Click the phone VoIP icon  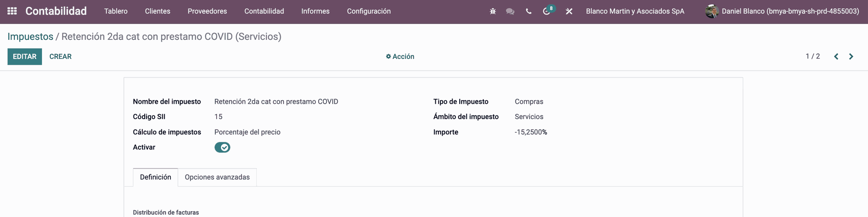[528, 11]
